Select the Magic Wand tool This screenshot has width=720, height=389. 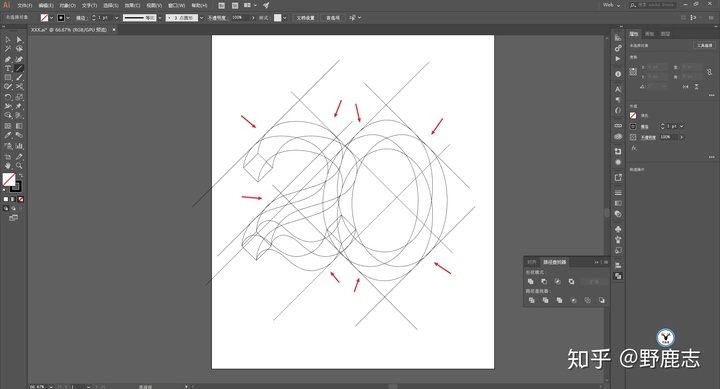tap(8, 49)
